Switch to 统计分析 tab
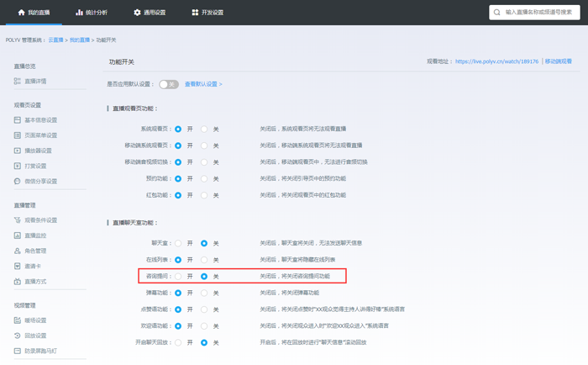 click(91, 13)
